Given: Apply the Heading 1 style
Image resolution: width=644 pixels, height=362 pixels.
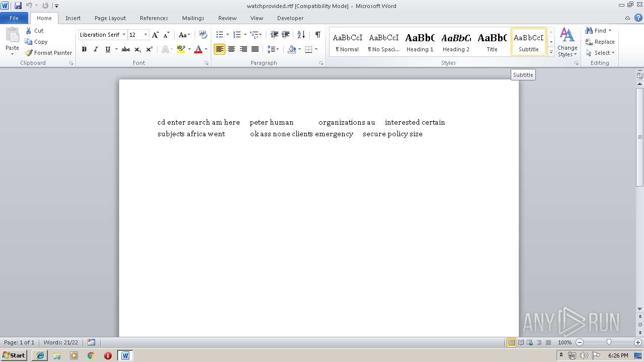Looking at the screenshot, I should (420, 42).
